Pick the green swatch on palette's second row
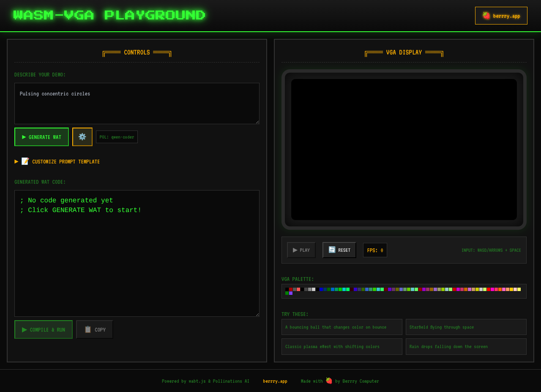 point(287,293)
